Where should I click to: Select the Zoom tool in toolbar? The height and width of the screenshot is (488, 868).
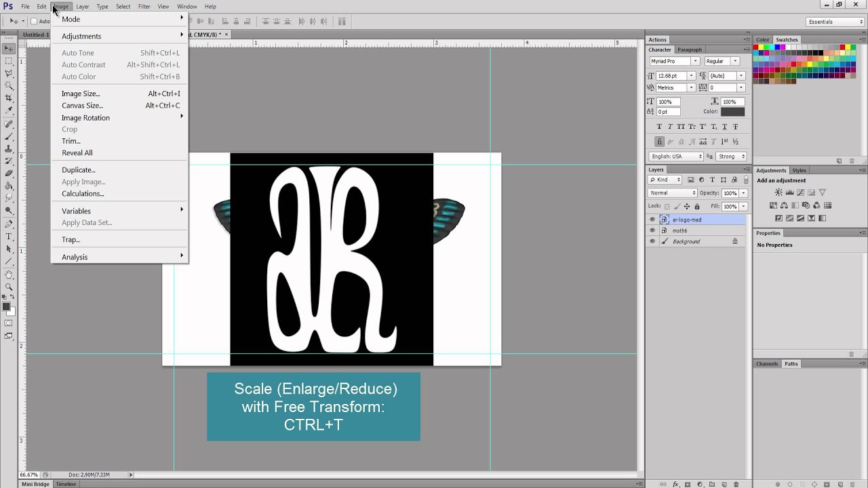click(9, 287)
